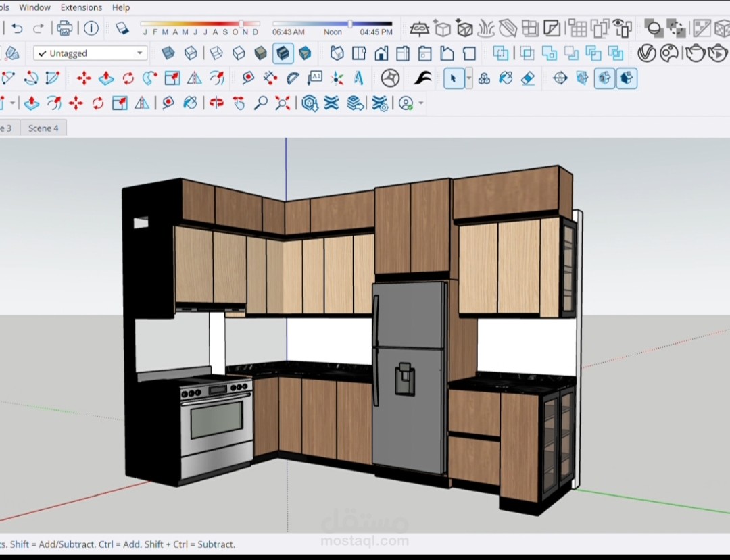Select the 3D Text tool

(358, 78)
